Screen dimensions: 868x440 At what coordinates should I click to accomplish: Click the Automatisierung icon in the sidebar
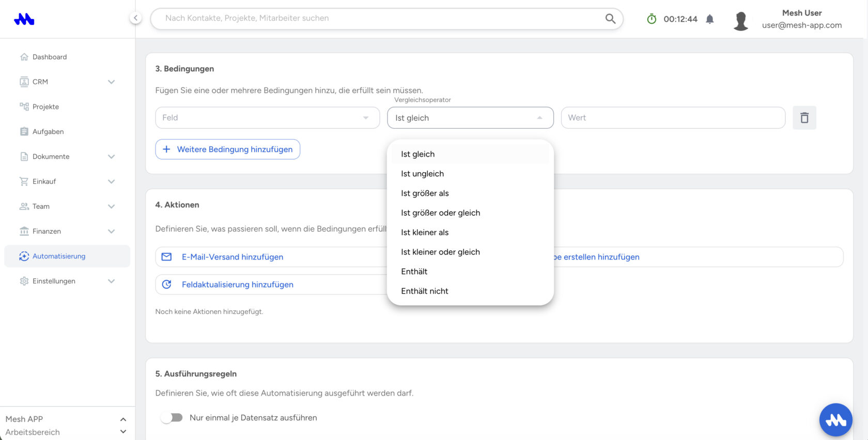click(x=24, y=256)
